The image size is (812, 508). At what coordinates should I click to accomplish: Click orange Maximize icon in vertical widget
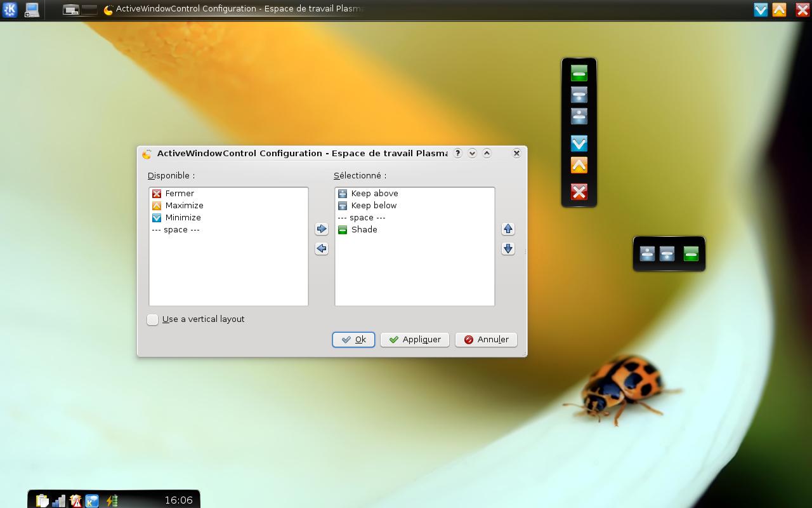tap(579, 165)
